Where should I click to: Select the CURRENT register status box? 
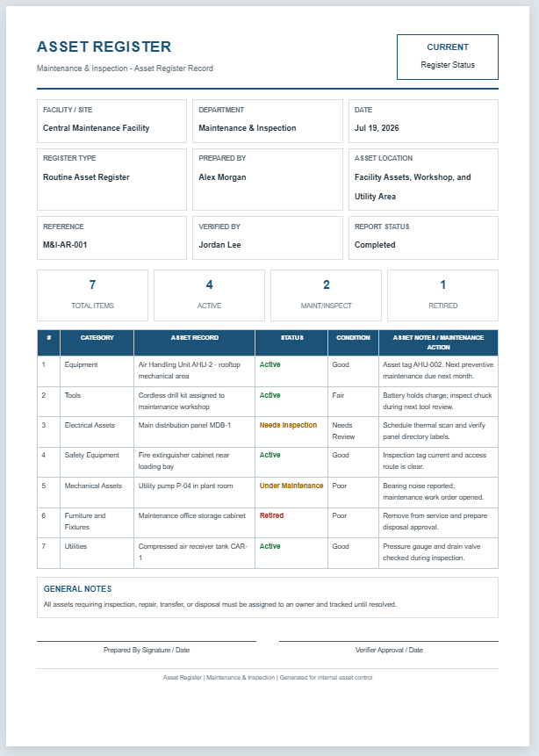[x=448, y=57]
